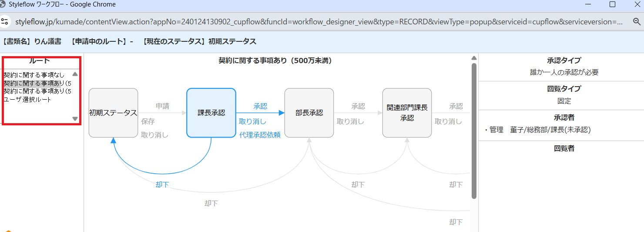Click the 関連部門課長承認 node

click(x=407, y=113)
